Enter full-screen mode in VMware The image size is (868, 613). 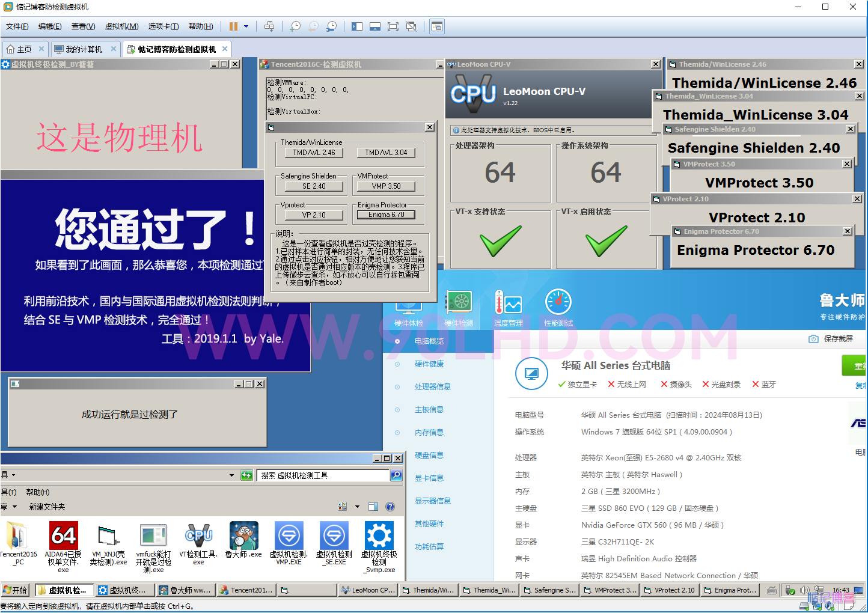[393, 26]
